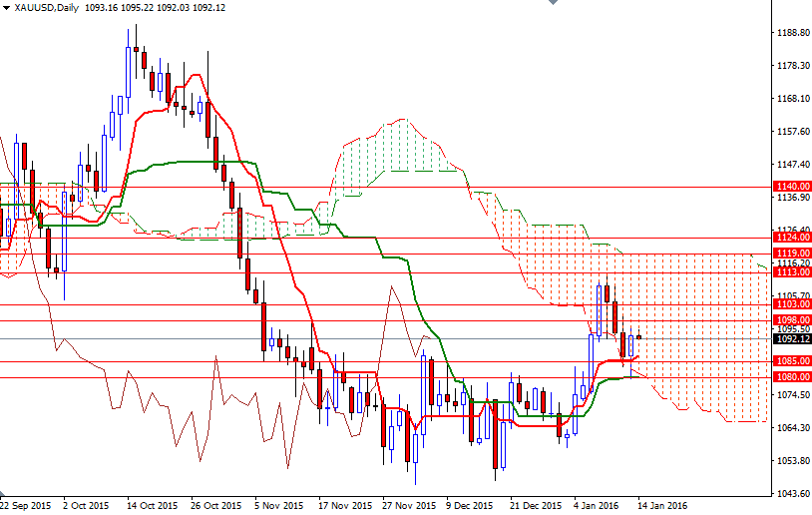The width and height of the screenshot is (812, 515).
Task: Click the 1085.00 support level label
Action: [x=792, y=360]
